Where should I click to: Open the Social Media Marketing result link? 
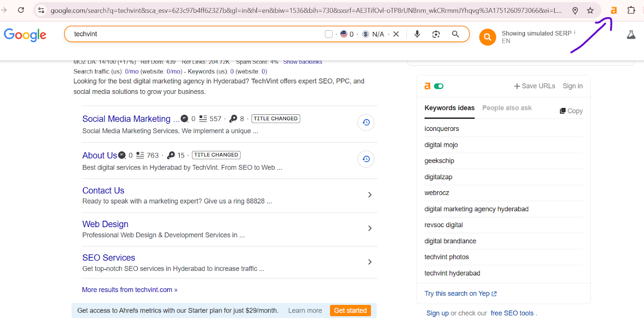coord(130,119)
